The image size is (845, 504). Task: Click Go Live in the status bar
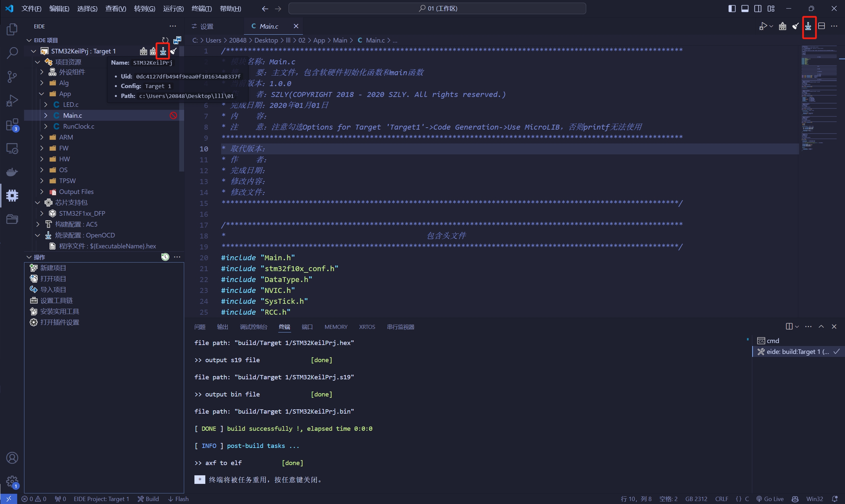pyautogui.click(x=770, y=499)
